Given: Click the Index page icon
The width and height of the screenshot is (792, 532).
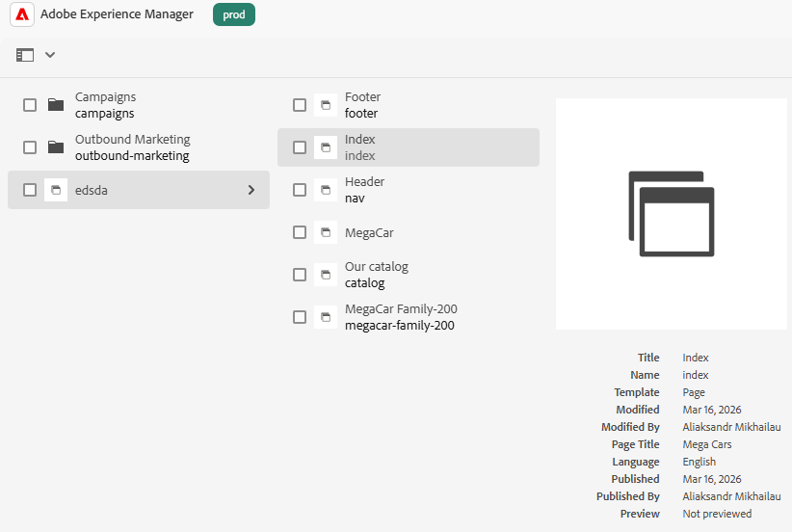Looking at the screenshot, I should (326, 147).
